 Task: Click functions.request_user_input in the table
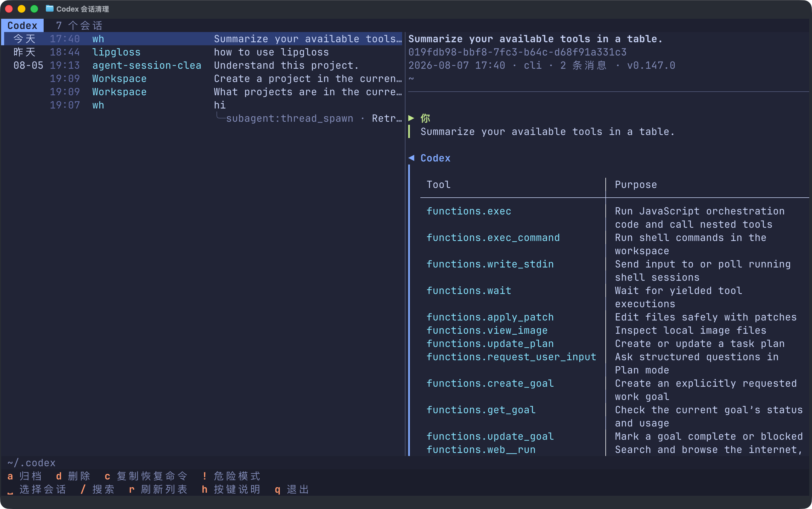(x=511, y=357)
